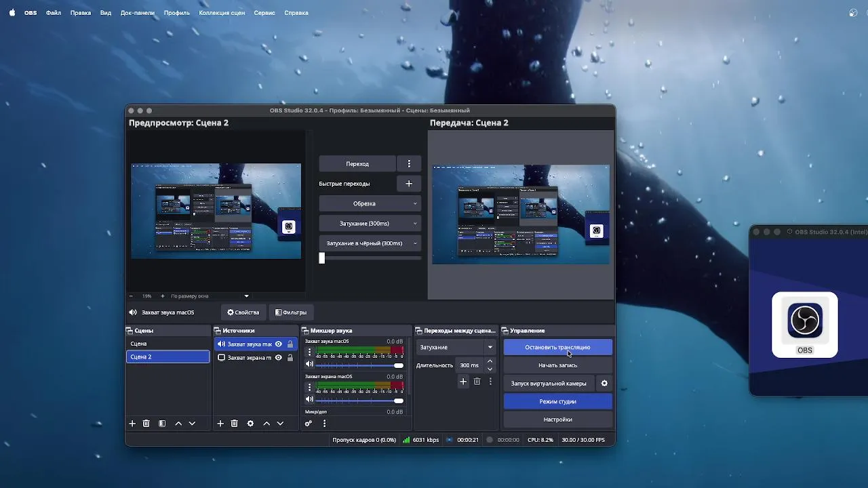Open the Затухание scene transition dropdown

pos(456,348)
